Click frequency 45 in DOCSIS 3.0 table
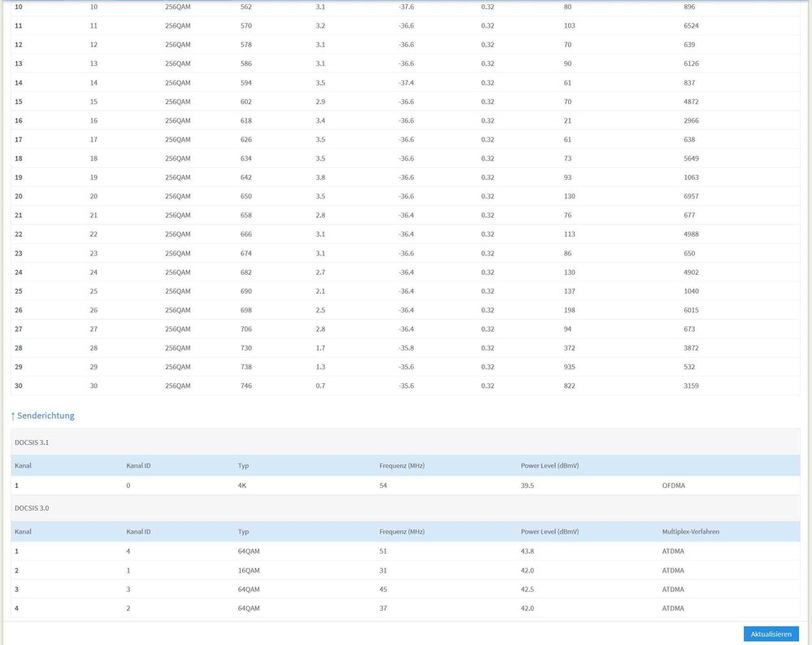 (x=383, y=590)
